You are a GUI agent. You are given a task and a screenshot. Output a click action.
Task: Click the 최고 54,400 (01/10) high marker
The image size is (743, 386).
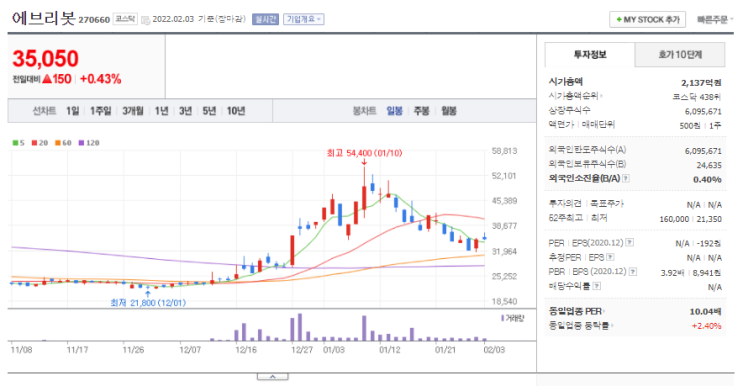(x=364, y=153)
